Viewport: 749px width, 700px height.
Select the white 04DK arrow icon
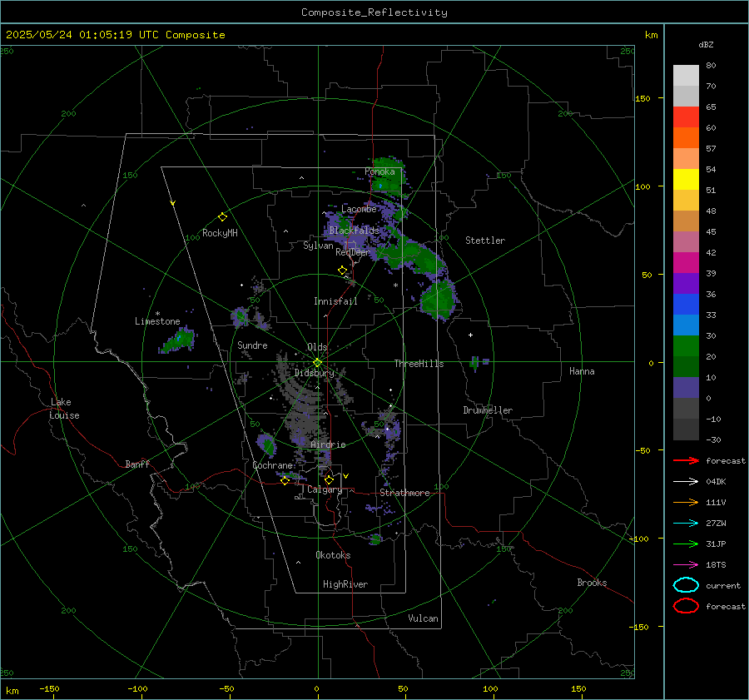(x=686, y=481)
